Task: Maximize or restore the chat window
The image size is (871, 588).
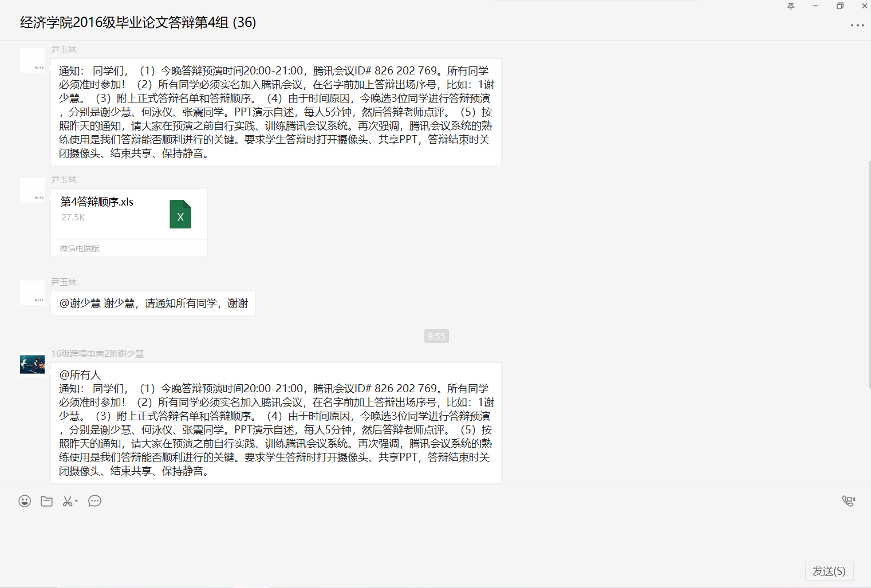Action: (x=840, y=6)
